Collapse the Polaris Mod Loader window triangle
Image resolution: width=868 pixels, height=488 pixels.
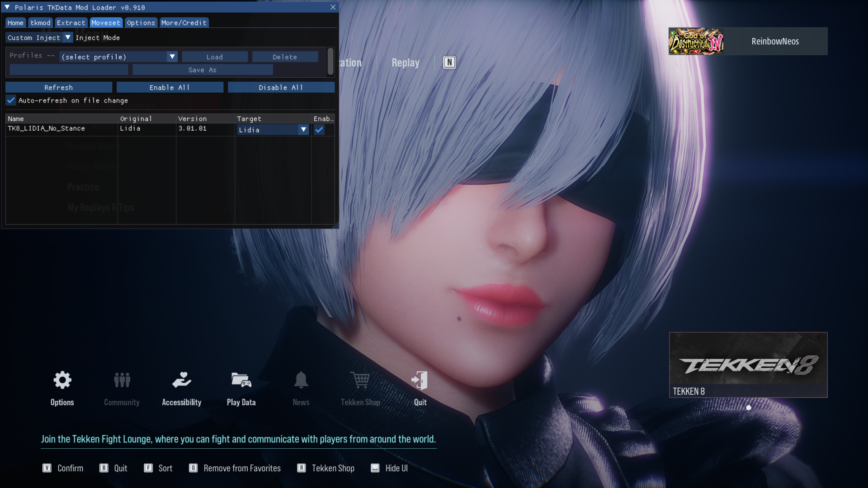coord(7,7)
